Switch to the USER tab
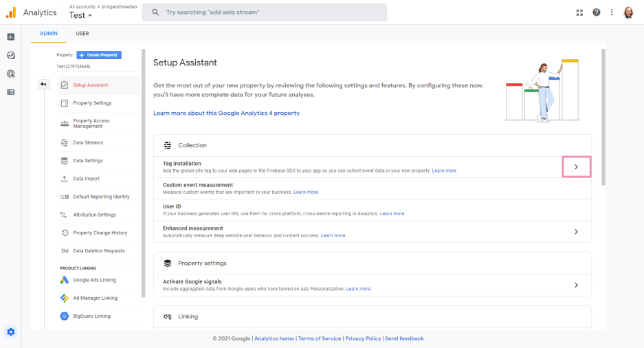The image size is (644, 348). [82, 34]
